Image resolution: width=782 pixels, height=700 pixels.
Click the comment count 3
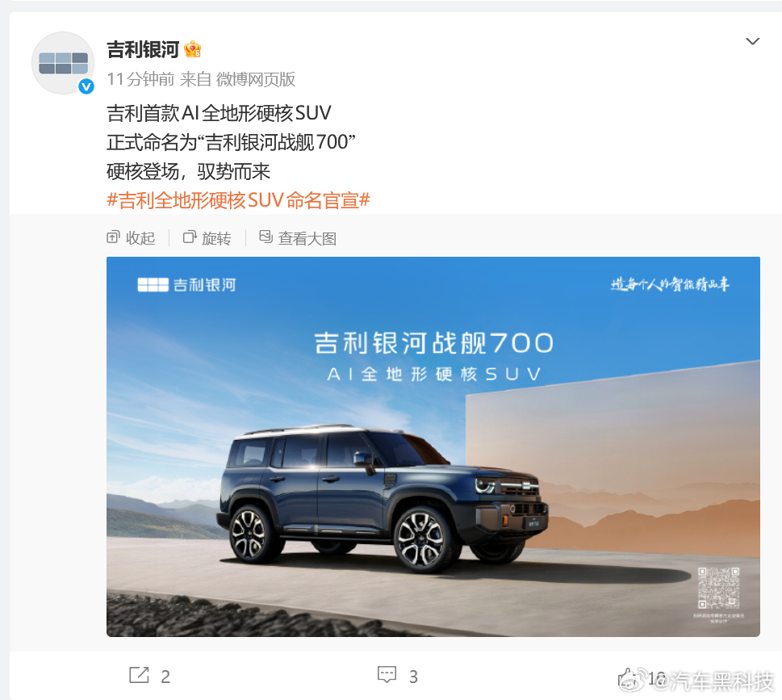click(413, 677)
